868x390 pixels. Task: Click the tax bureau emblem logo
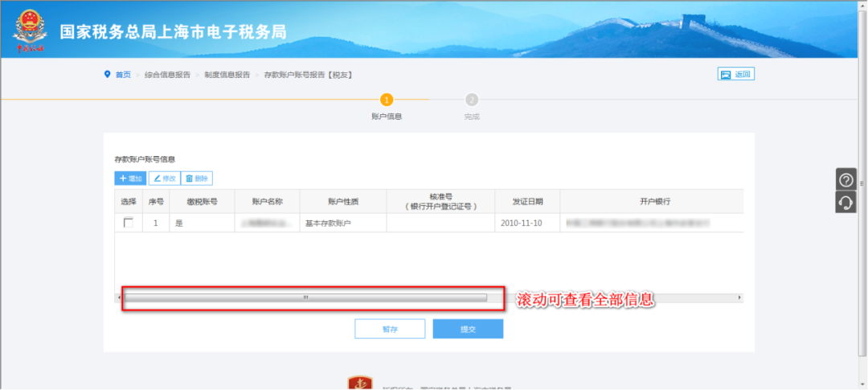click(x=29, y=31)
